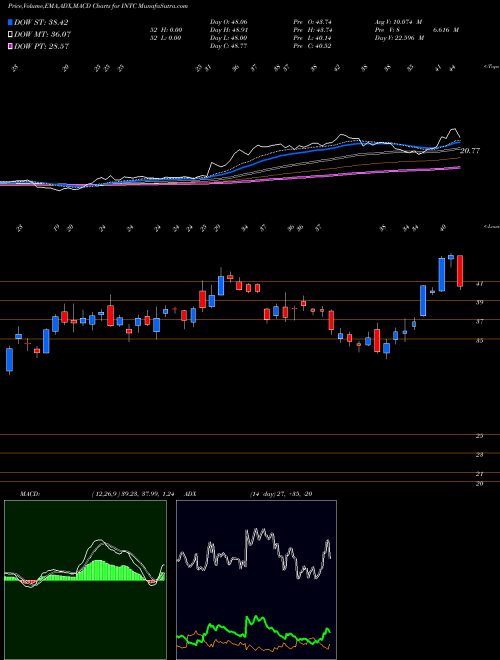Image resolution: width=500 pixels, height=660 pixels.
Task: Click the 52 L value label
Action: pos(165,38)
